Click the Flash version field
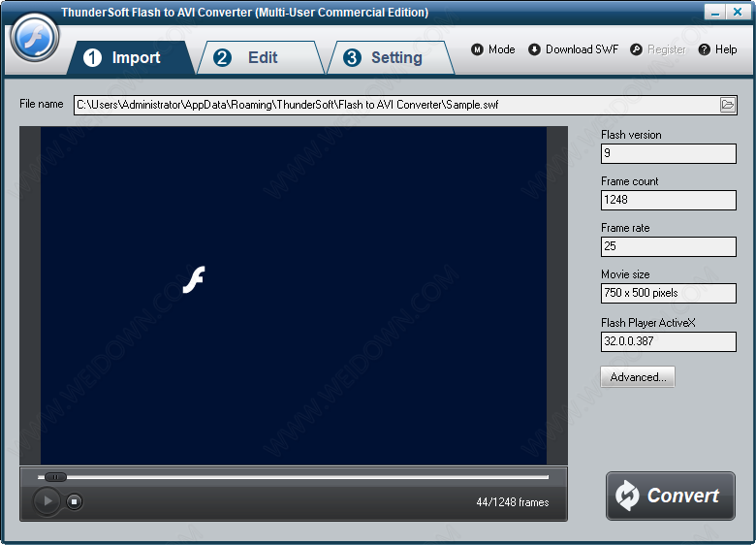The width and height of the screenshot is (756, 545). click(668, 153)
